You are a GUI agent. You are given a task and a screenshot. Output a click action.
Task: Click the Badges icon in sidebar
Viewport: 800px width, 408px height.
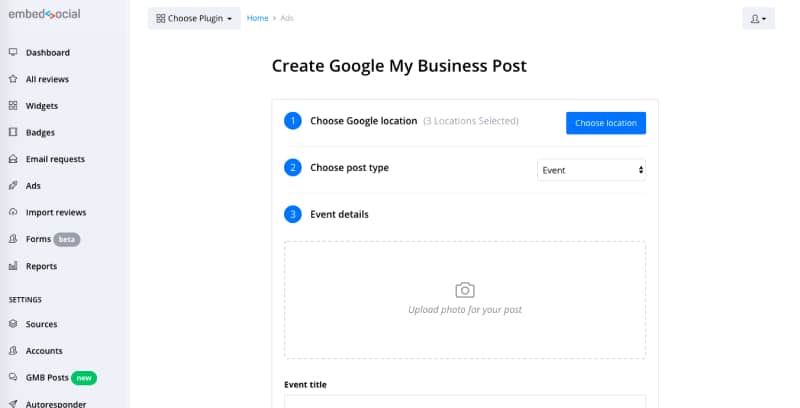pyautogui.click(x=13, y=132)
